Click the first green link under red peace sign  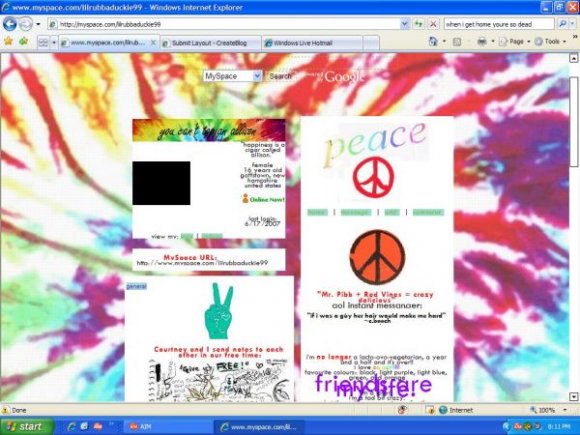317,212
